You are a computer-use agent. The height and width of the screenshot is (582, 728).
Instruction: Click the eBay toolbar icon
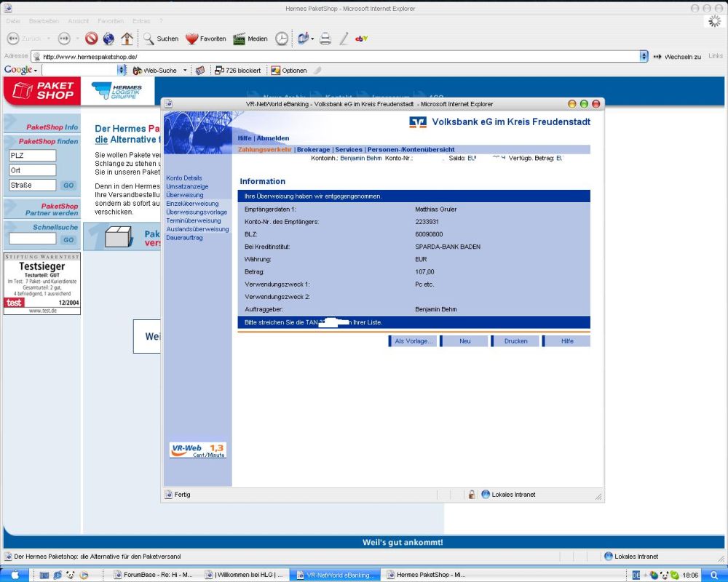(361, 39)
